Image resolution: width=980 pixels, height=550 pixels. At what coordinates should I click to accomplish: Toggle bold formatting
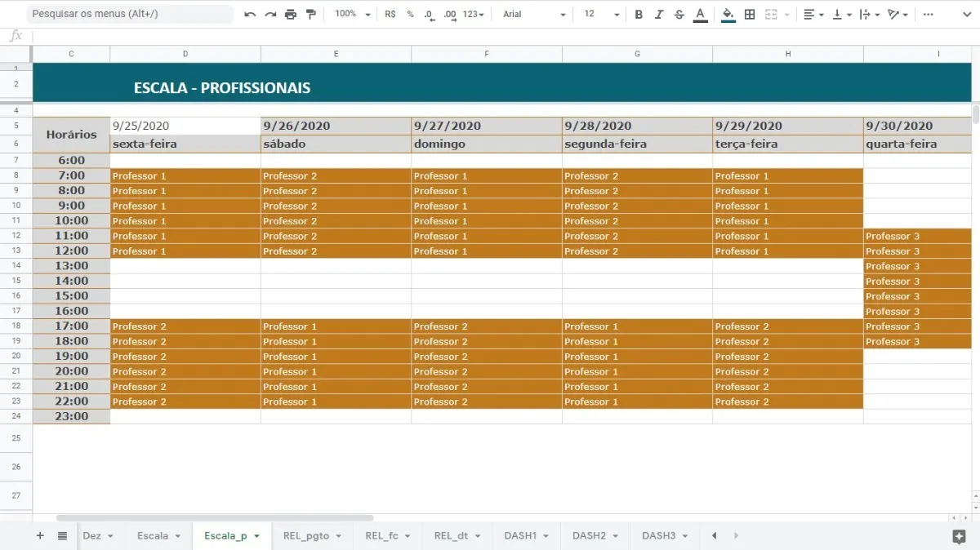click(x=639, y=15)
